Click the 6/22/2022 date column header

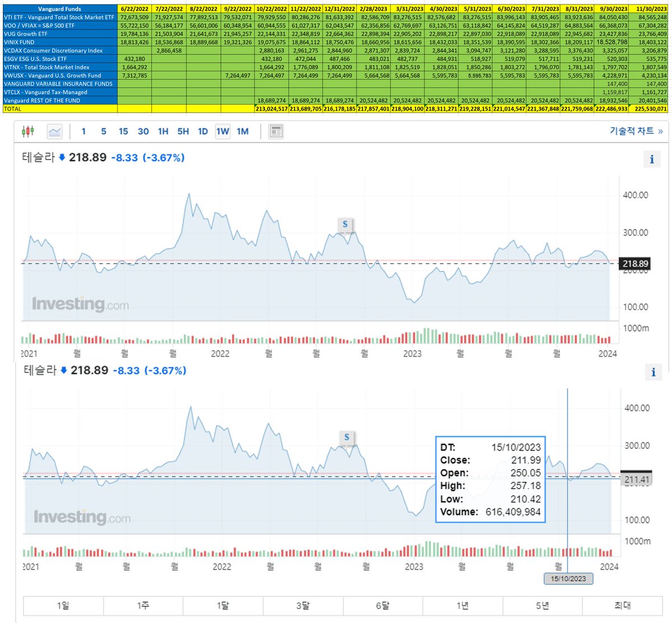[x=134, y=9]
